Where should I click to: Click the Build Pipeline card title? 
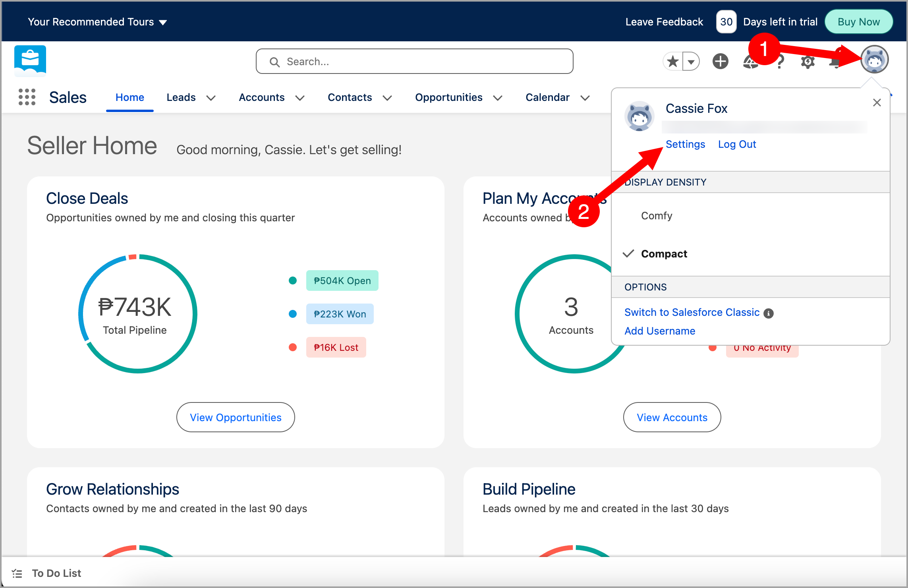tap(529, 489)
